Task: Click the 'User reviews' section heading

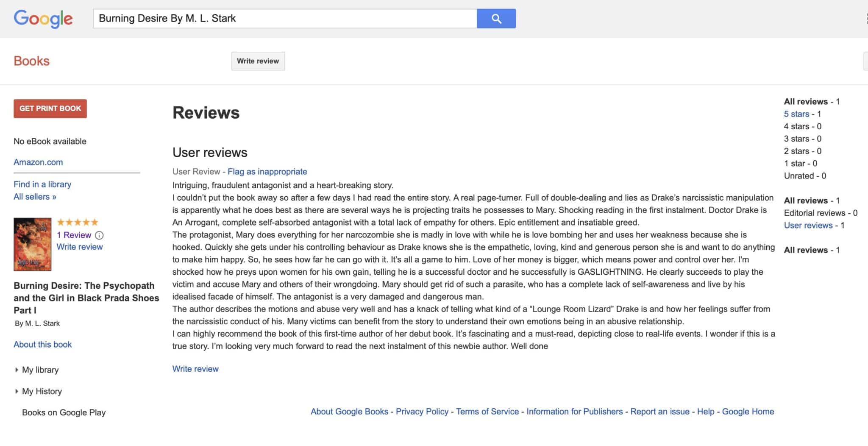Action: tap(210, 153)
